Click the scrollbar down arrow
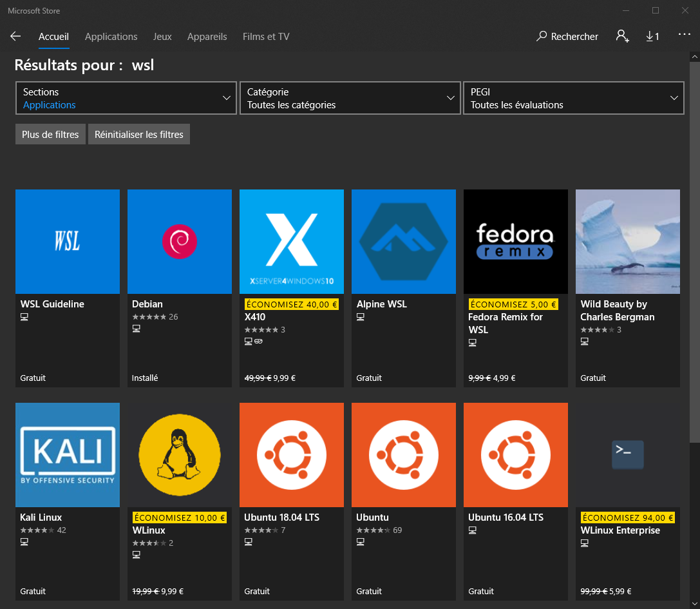700x609 pixels. (x=694, y=604)
